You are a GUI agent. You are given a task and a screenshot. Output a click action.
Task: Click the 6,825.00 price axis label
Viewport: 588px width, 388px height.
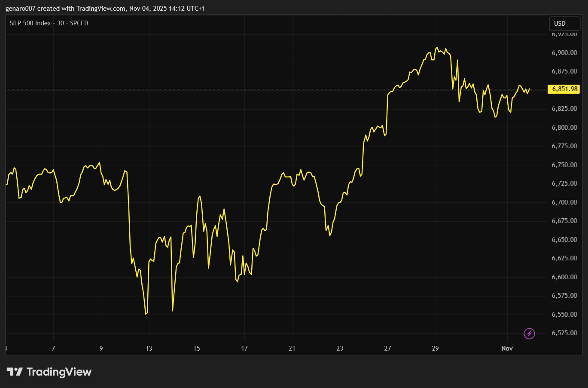coord(564,109)
